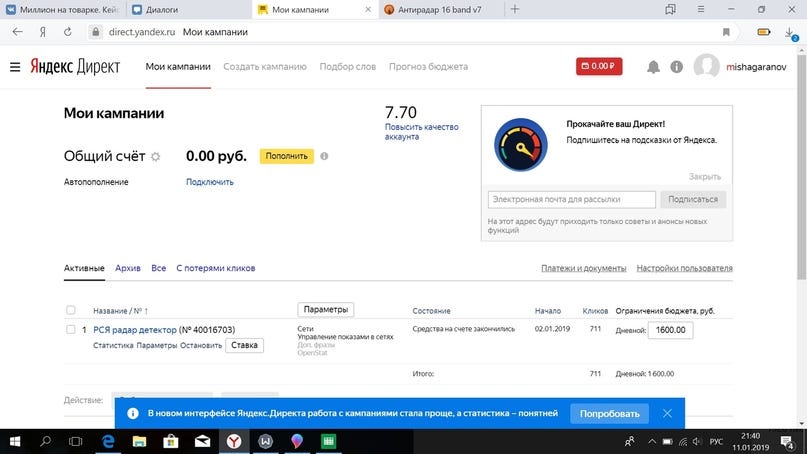Click the Параметры column button
807x454 pixels.
click(326, 309)
